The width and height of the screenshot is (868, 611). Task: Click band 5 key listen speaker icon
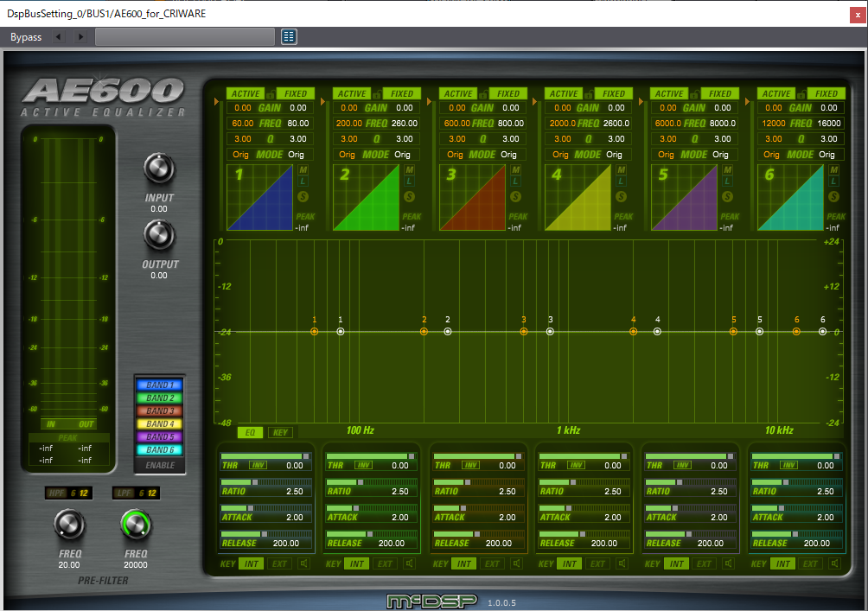[729, 563]
